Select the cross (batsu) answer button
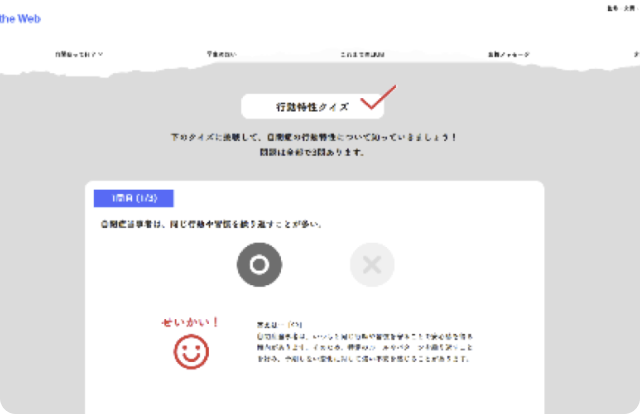The image size is (640, 414). (x=372, y=265)
